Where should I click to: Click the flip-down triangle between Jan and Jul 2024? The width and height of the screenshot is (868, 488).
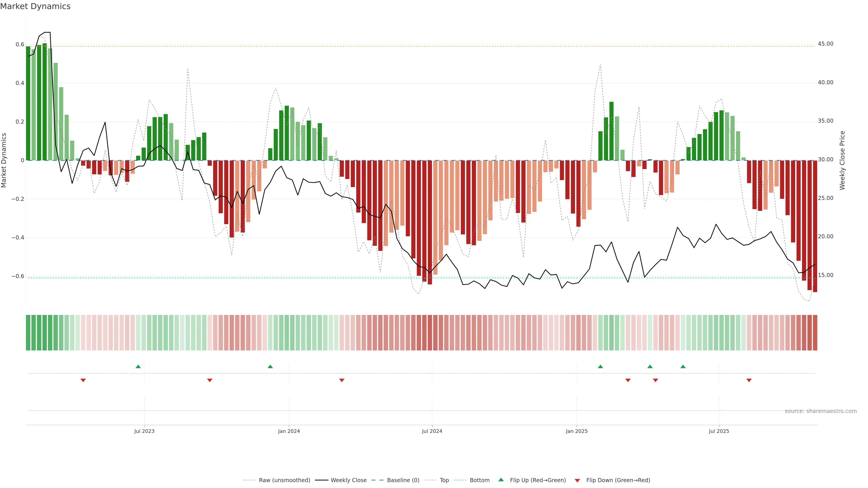click(x=342, y=380)
